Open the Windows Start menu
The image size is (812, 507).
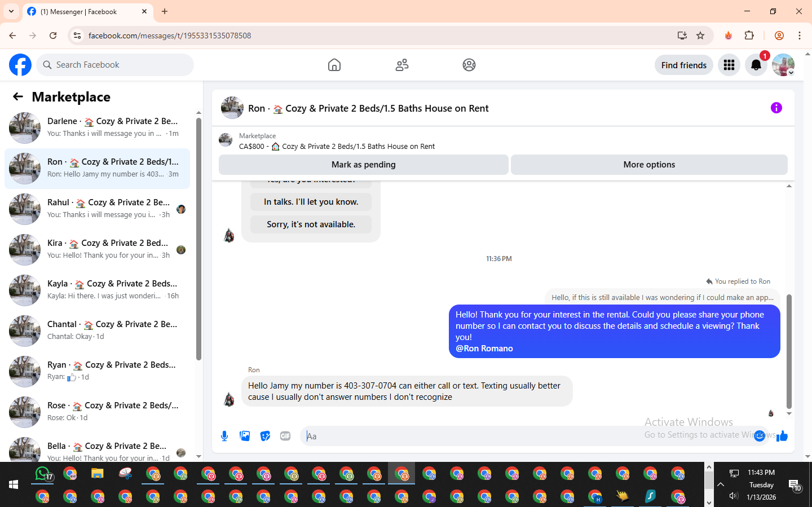pos(14,484)
